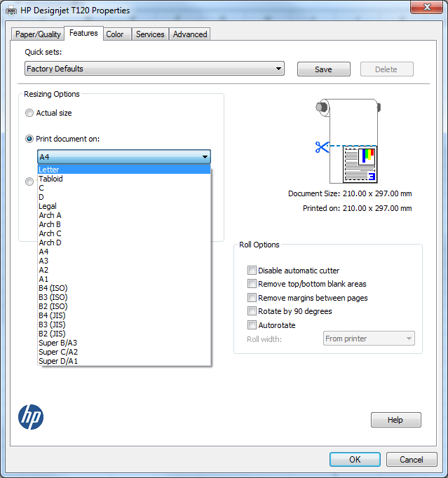Select the Actual size radio button
This screenshot has height=478, width=448.
29,113
